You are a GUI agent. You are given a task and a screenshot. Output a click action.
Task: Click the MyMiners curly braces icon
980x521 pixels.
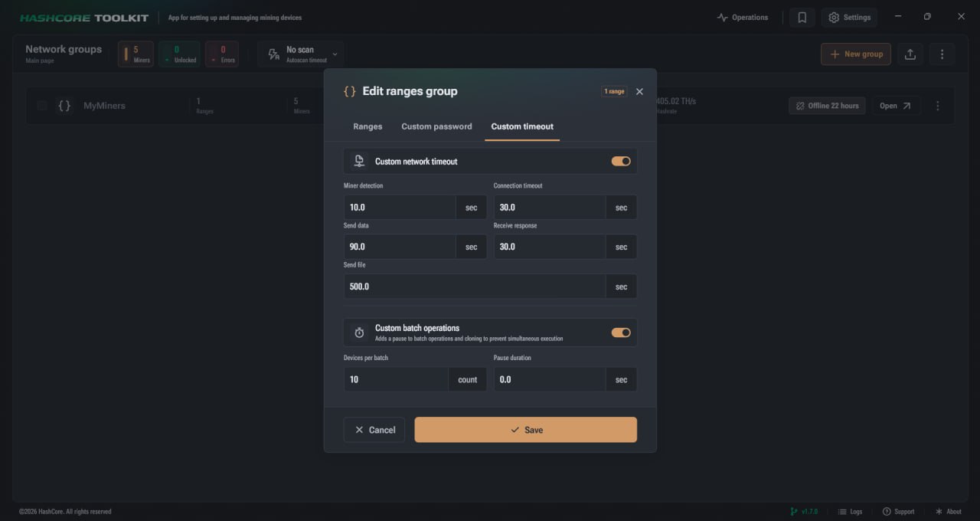click(x=64, y=106)
